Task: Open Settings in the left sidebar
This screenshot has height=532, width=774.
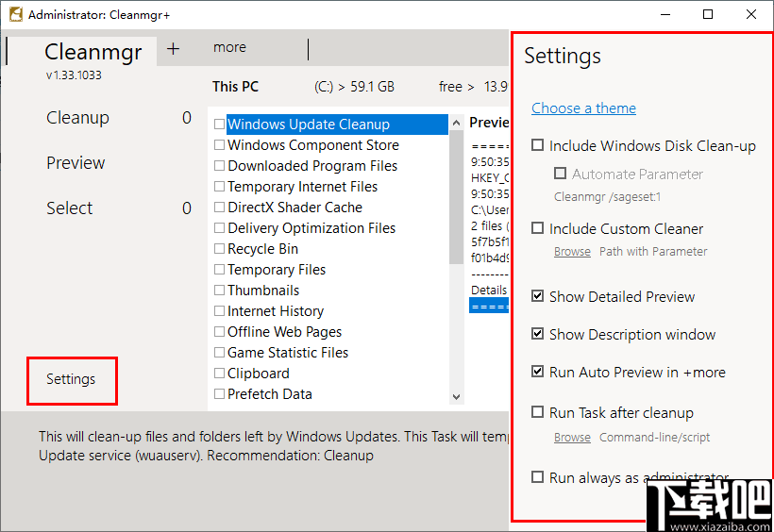Action: (x=71, y=379)
